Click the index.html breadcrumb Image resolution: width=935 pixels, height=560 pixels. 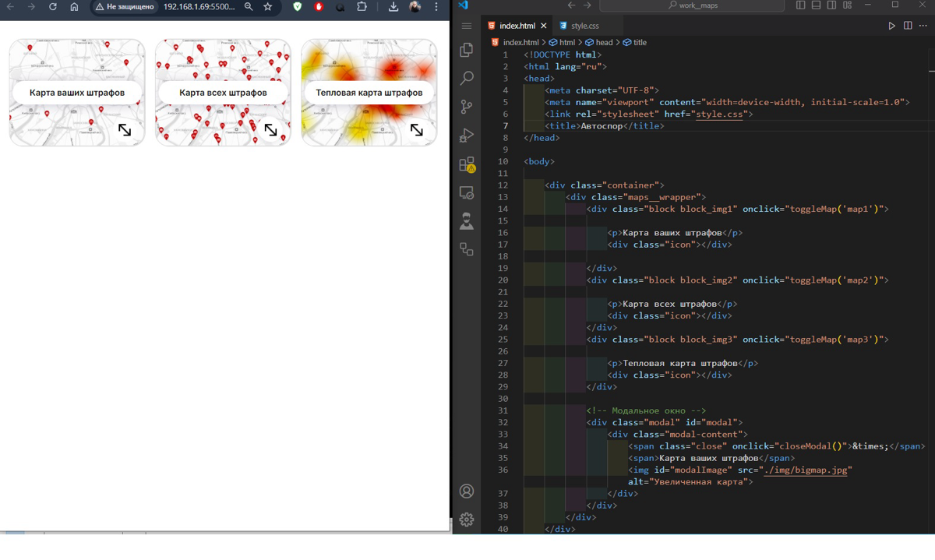(x=515, y=42)
